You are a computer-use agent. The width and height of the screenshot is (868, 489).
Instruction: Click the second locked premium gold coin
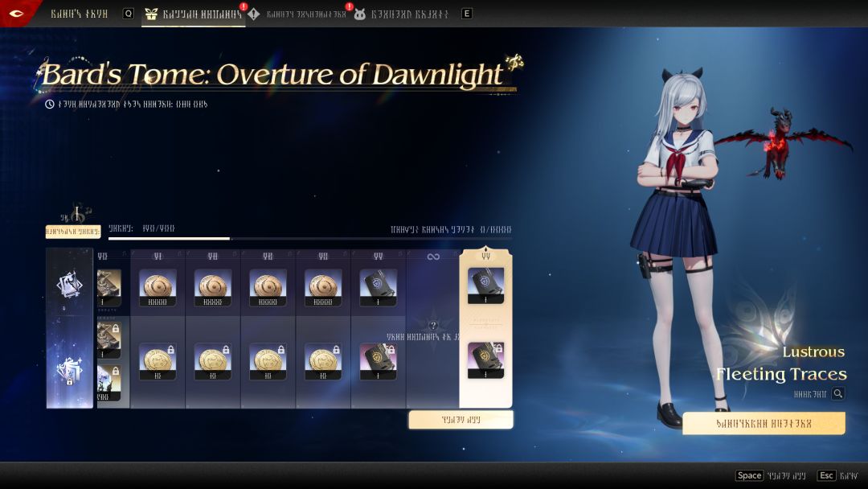[x=212, y=361]
